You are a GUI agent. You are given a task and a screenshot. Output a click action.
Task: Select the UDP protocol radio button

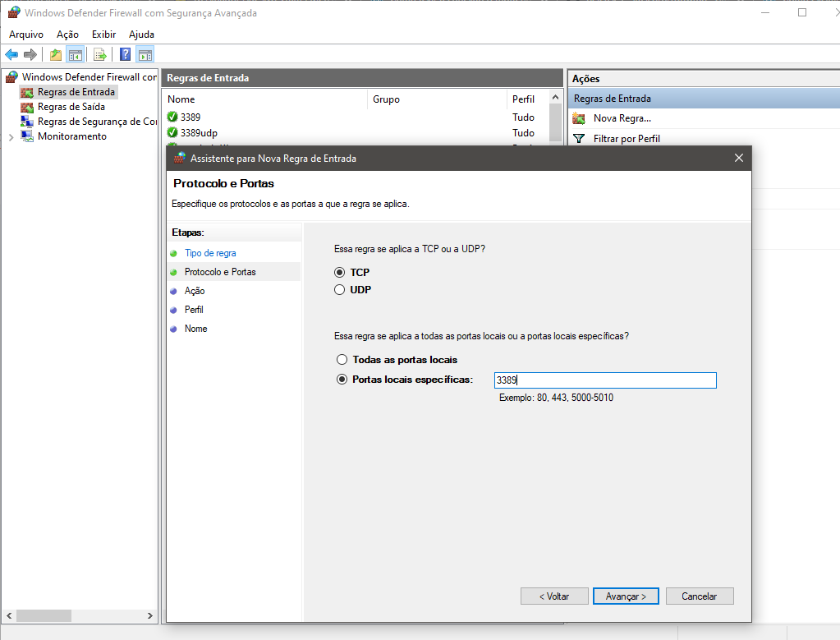tap(339, 290)
